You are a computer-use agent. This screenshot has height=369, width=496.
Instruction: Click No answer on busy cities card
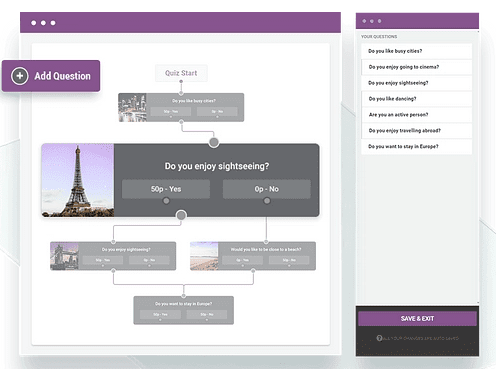(x=217, y=111)
